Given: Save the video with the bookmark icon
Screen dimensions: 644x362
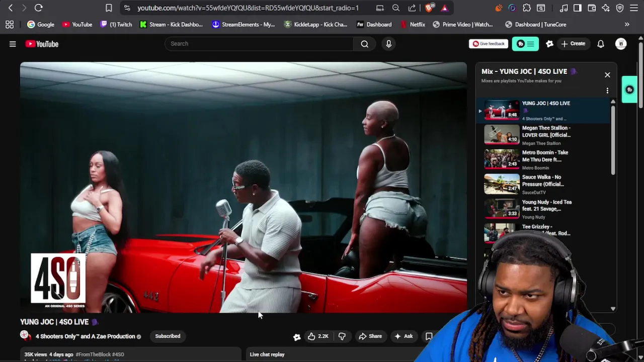Looking at the screenshot, I should pos(429,336).
